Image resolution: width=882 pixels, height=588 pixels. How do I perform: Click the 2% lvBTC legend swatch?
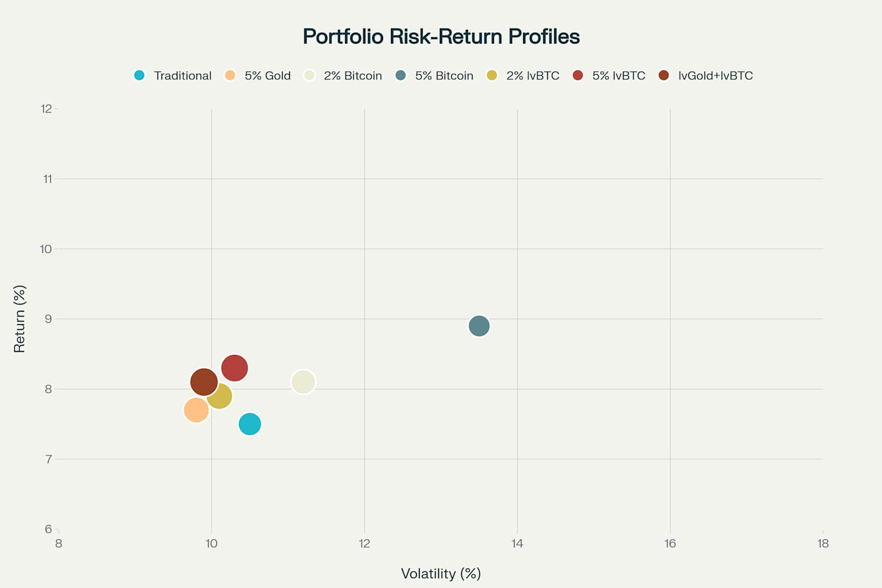492,75
